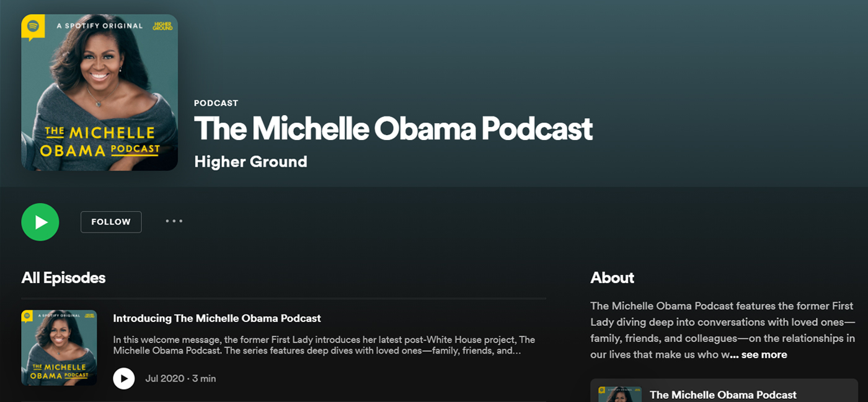Play the Introducing episode with white play button

pyautogui.click(x=124, y=378)
